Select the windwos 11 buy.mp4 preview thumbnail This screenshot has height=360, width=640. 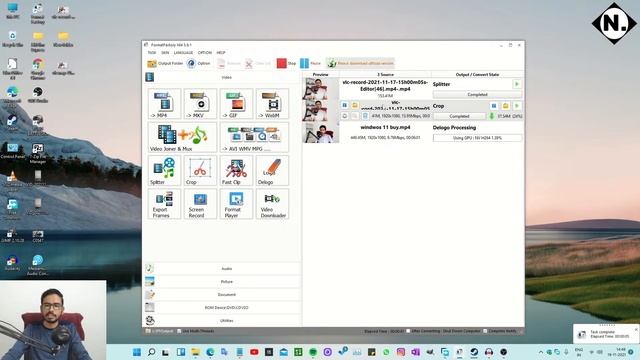[321, 133]
